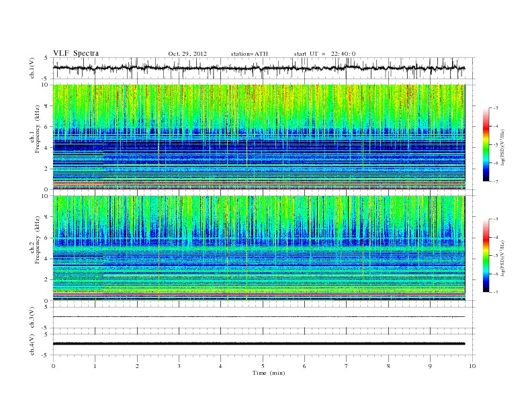Click the "10" frequency tick of ch.2 spectrogram
The image size is (532, 411).
click(x=46, y=196)
